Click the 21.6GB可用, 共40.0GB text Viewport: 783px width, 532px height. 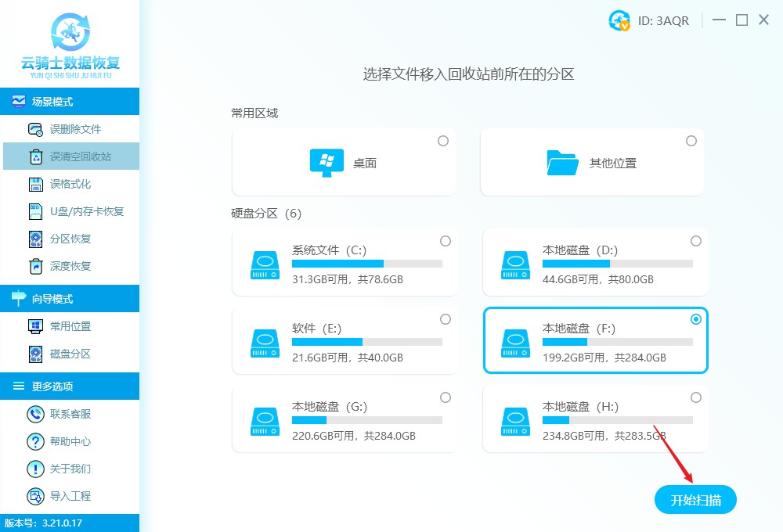[x=348, y=358]
